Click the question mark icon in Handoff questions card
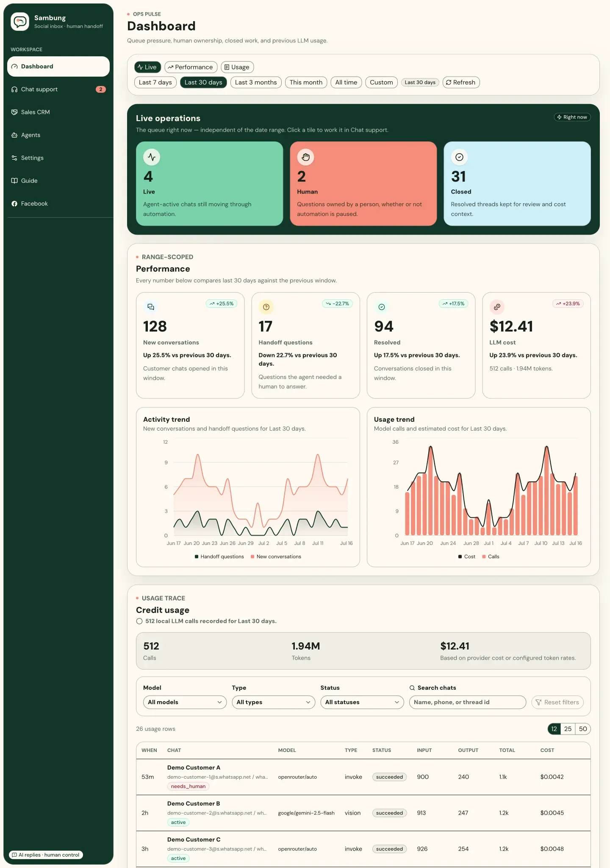 point(266,307)
